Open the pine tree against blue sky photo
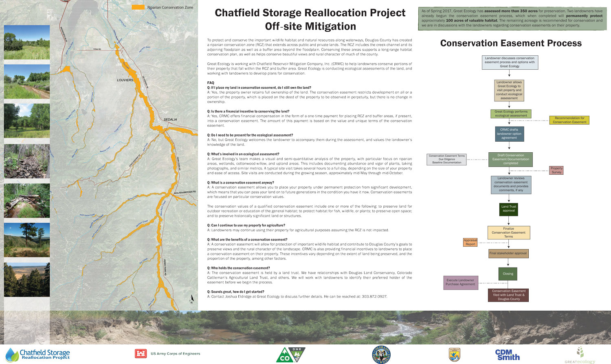The width and height of the screenshot is (611, 364). click(x=27, y=240)
